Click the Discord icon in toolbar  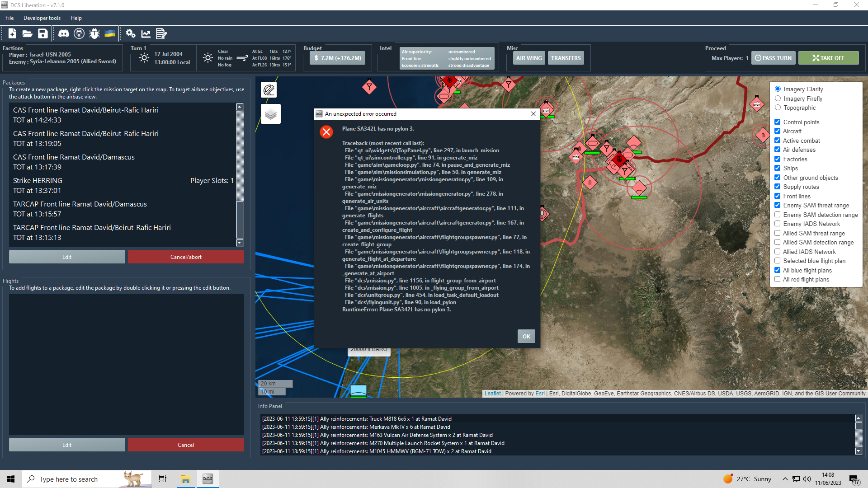64,33
